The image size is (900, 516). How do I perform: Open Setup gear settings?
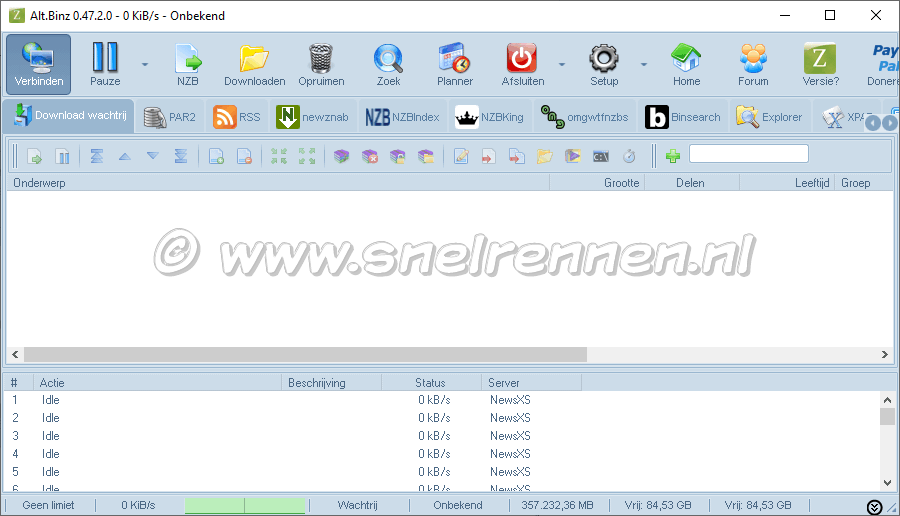[604, 64]
